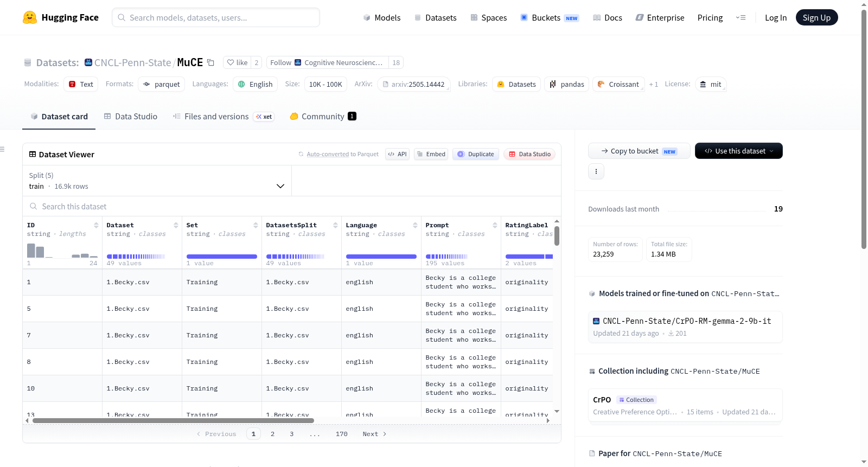Screen dimensions: 868x467
Task: Select the English language tag
Action: coord(256,85)
